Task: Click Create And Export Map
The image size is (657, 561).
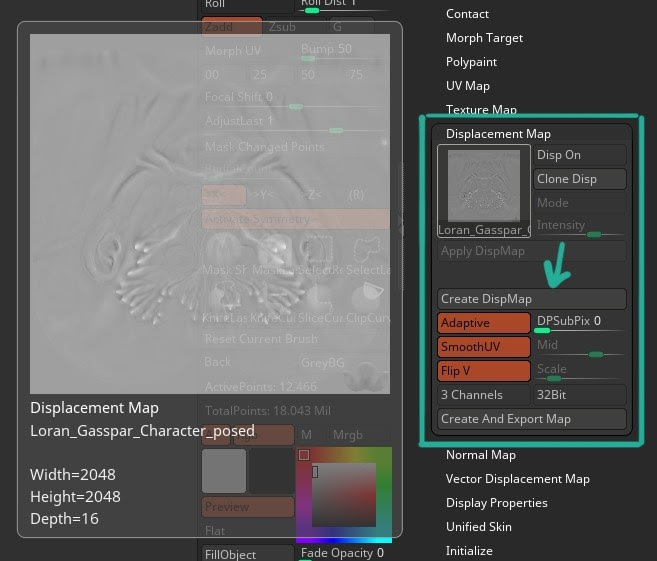Action: click(532, 419)
